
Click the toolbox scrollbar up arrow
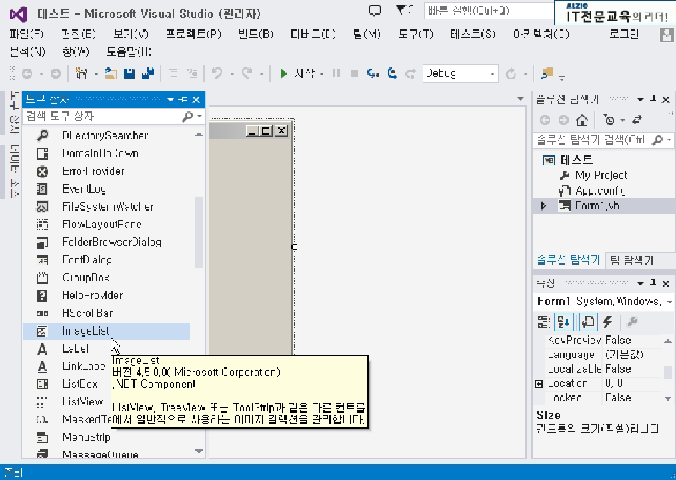(199, 135)
